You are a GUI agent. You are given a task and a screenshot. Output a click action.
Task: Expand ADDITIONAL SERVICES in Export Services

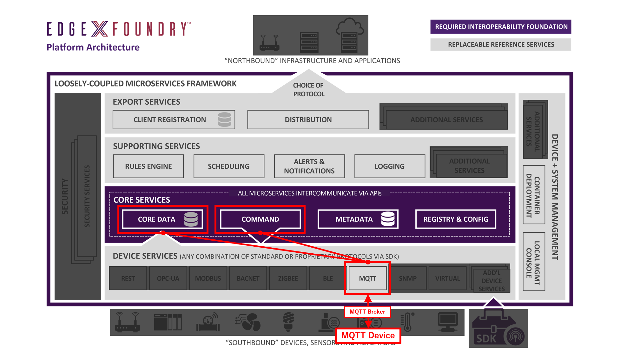tap(446, 120)
